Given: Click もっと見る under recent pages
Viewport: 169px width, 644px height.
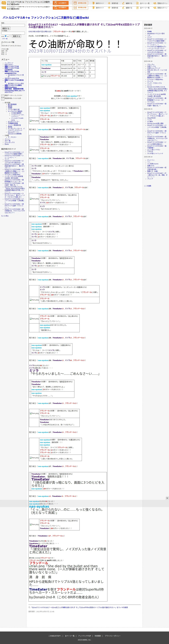Looking at the screenshot, I should tap(5, 216).
